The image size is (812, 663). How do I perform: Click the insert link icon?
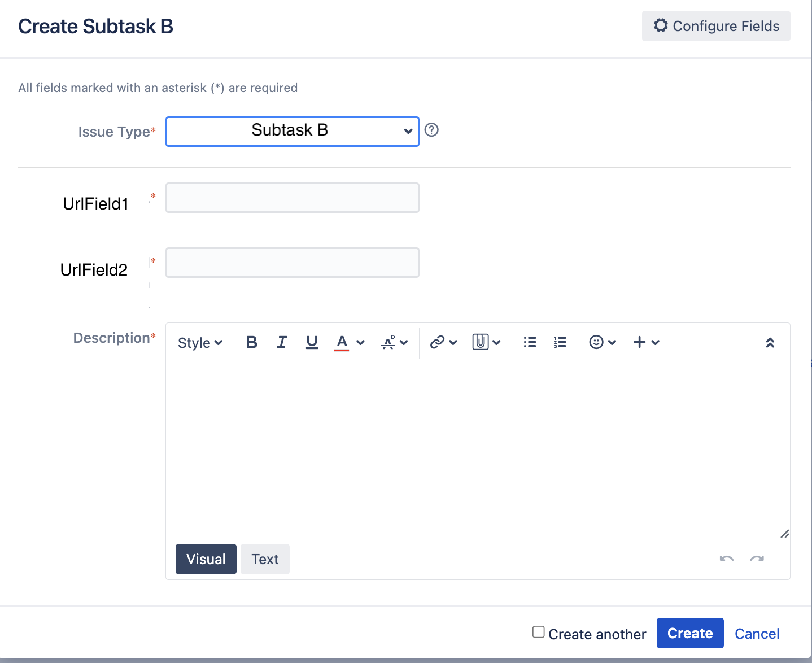click(x=437, y=342)
